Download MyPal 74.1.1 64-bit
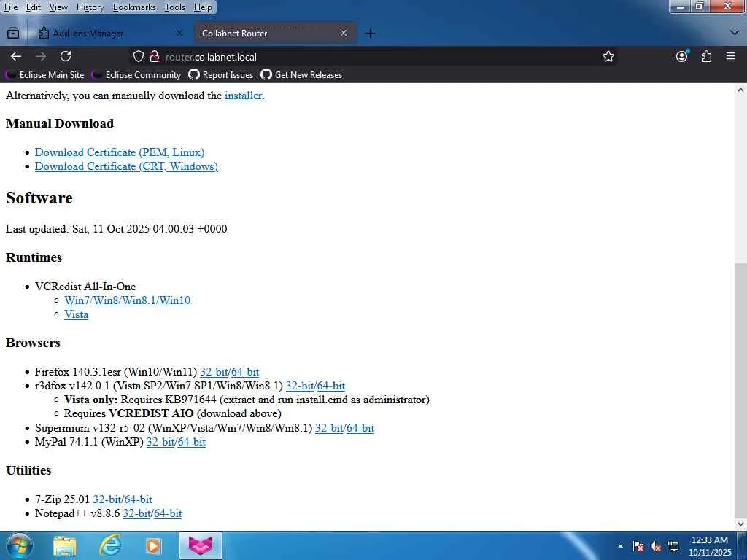Viewport: 747px width, 560px height. [192, 442]
